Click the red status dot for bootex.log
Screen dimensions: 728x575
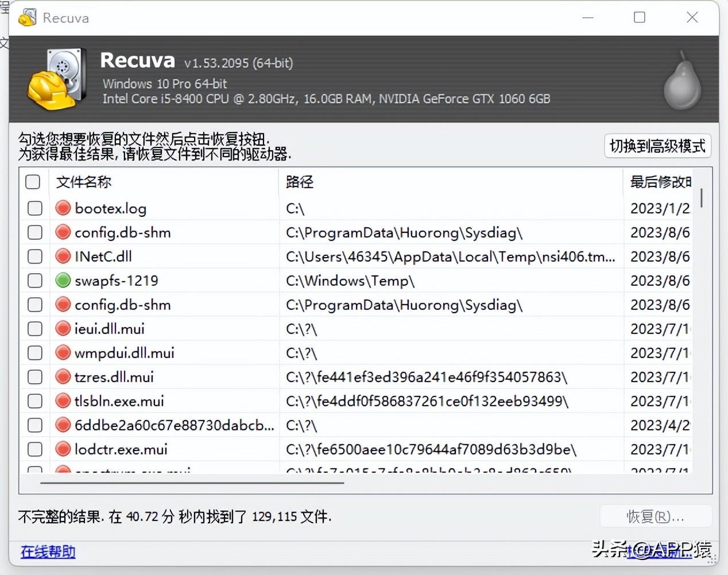click(63, 208)
